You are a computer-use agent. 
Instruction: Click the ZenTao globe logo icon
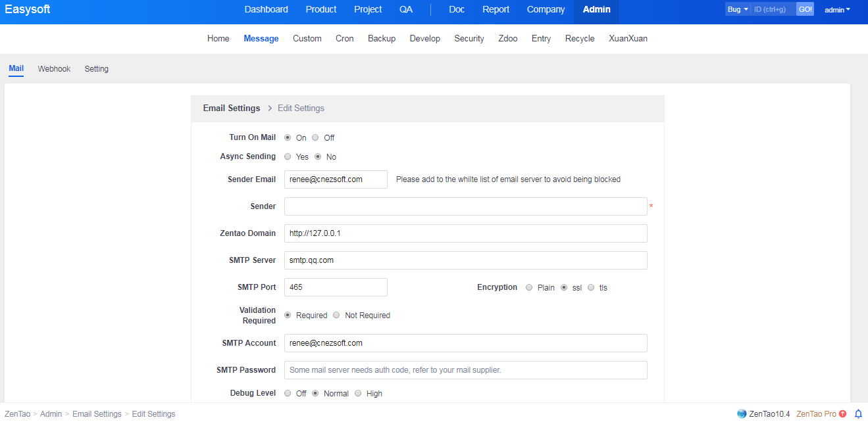coord(742,414)
